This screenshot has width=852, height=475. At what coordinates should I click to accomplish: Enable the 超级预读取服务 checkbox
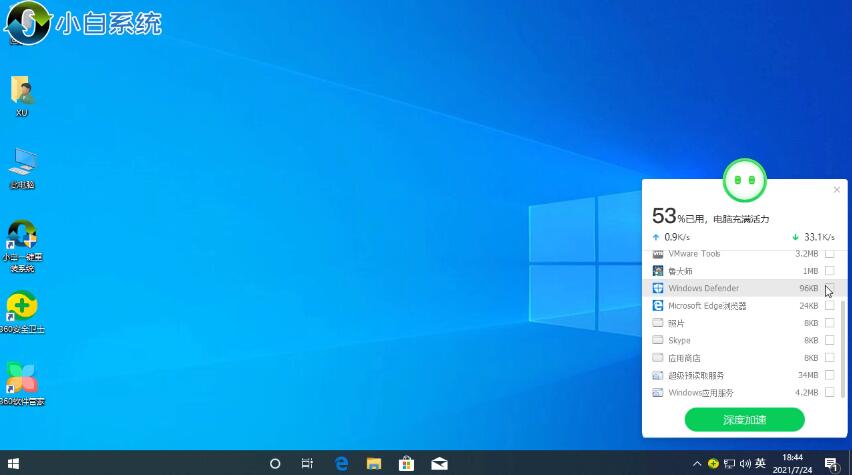829,375
